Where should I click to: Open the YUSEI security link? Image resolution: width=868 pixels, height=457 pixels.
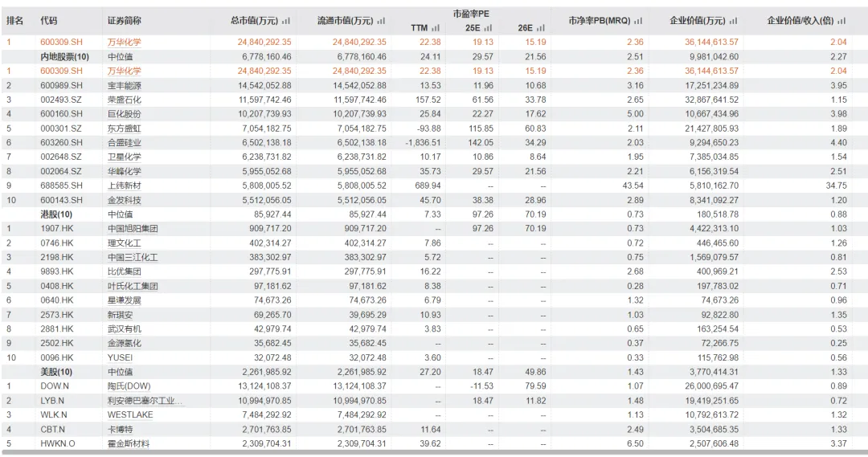pyautogui.click(x=120, y=357)
